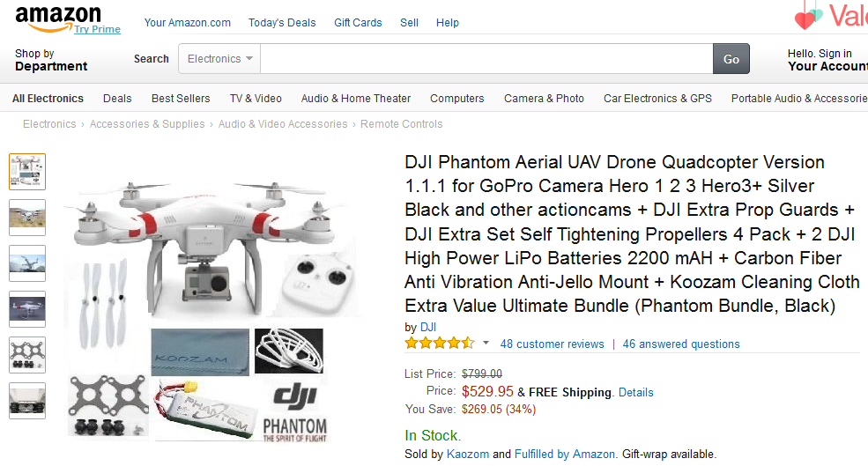
Task: Open the Remote Controls breadcrumb
Action: point(401,124)
